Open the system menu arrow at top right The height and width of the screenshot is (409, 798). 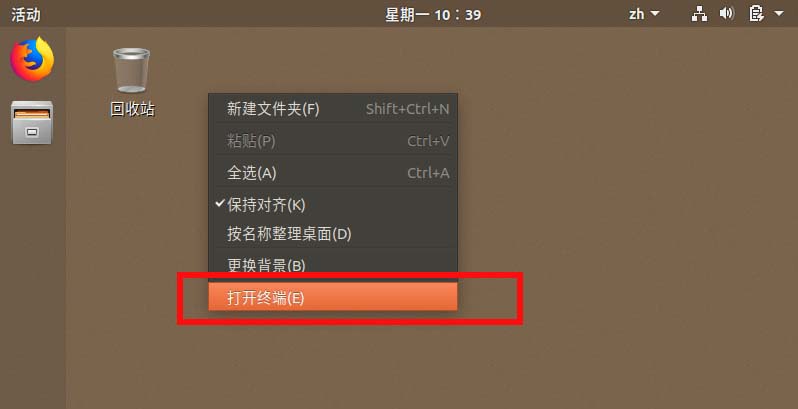coord(779,14)
